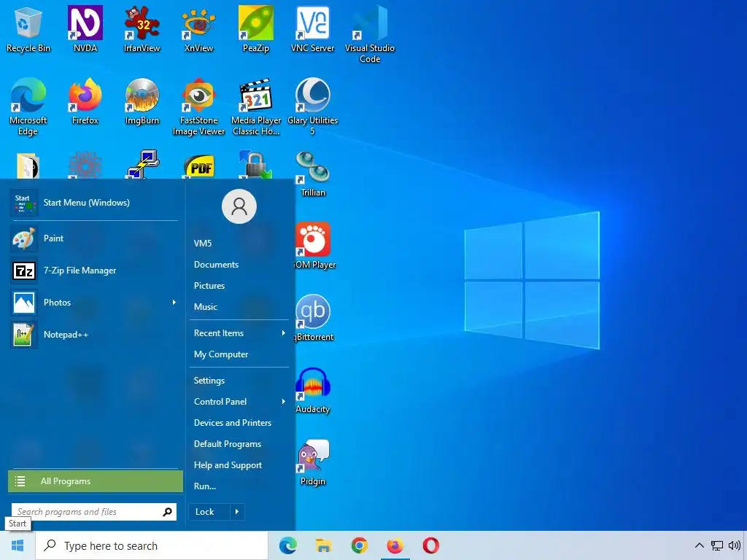Screen dimensions: 747x560
Task: Launch FastStone Image Viewer from the desktop
Action: point(198,106)
